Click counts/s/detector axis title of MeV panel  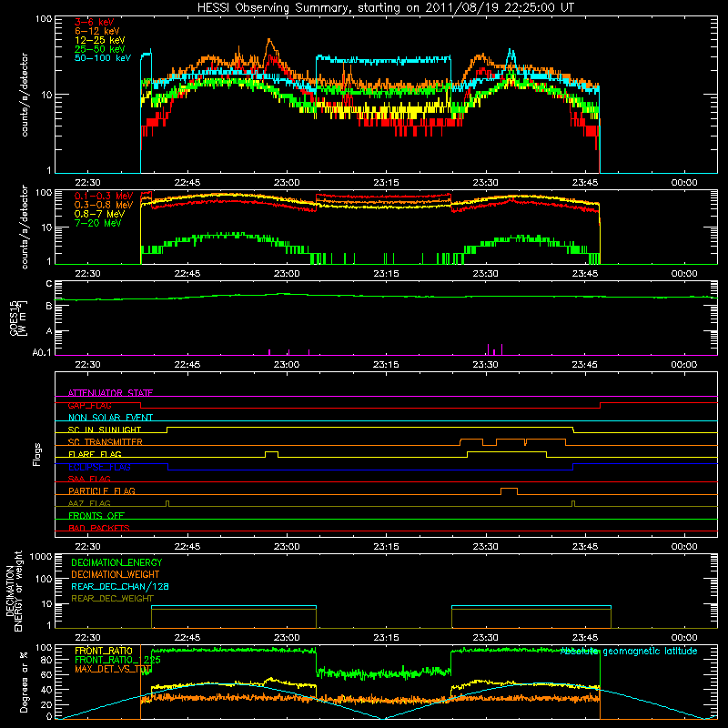25,227
